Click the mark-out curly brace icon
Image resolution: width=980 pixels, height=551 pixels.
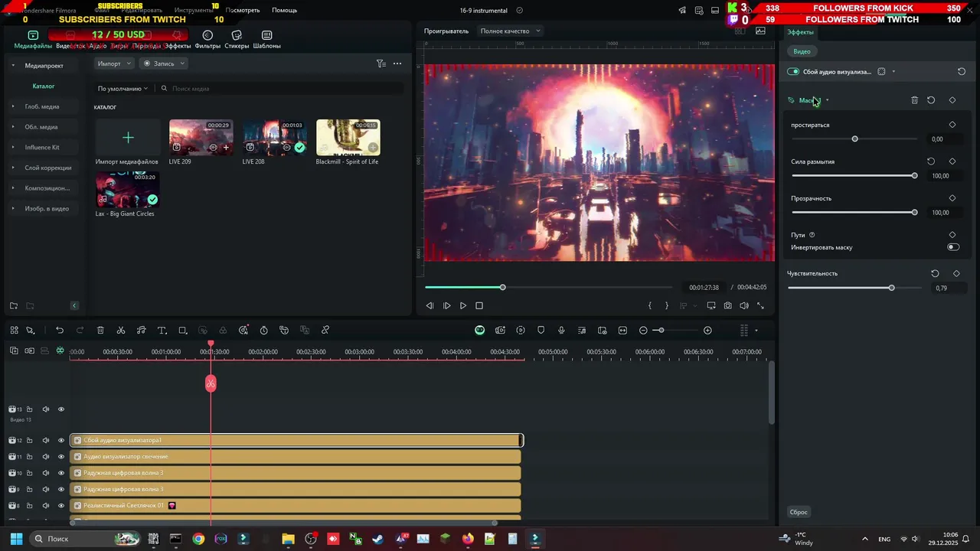click(666, 305)
